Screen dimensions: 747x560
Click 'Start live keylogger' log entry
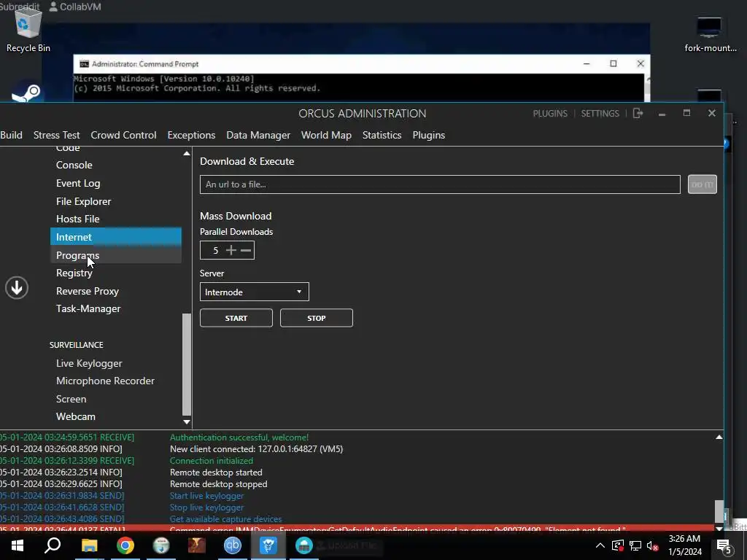(206, 496)
